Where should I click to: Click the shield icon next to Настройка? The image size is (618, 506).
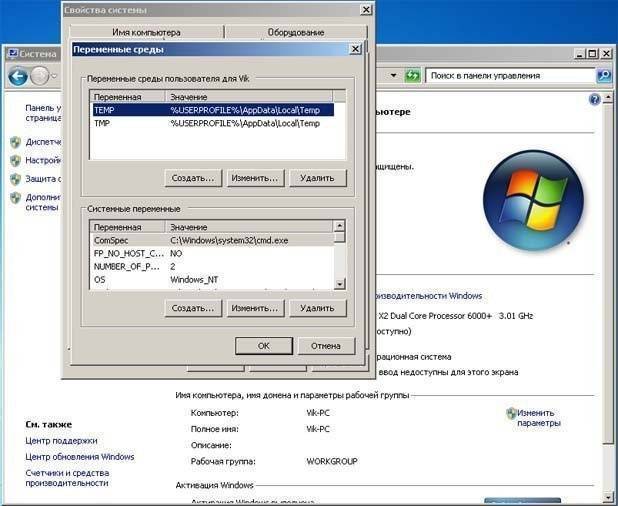point(15,160)
